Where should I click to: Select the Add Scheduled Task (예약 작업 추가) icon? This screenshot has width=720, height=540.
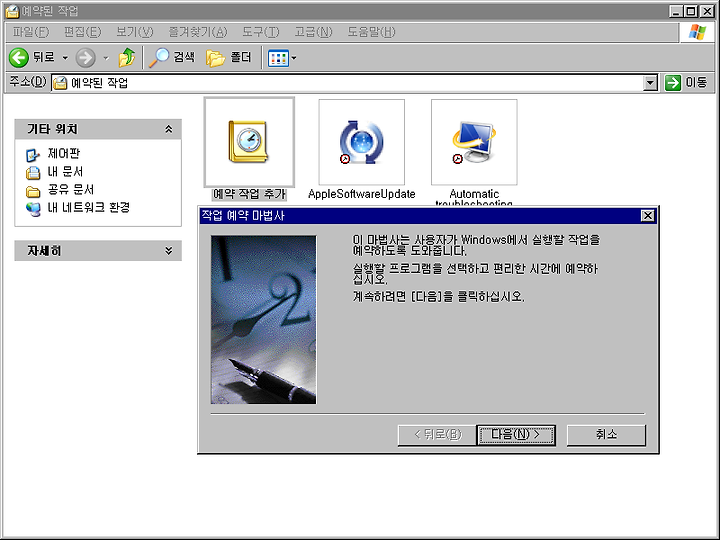pyautogui.click(x=249, y=141)
